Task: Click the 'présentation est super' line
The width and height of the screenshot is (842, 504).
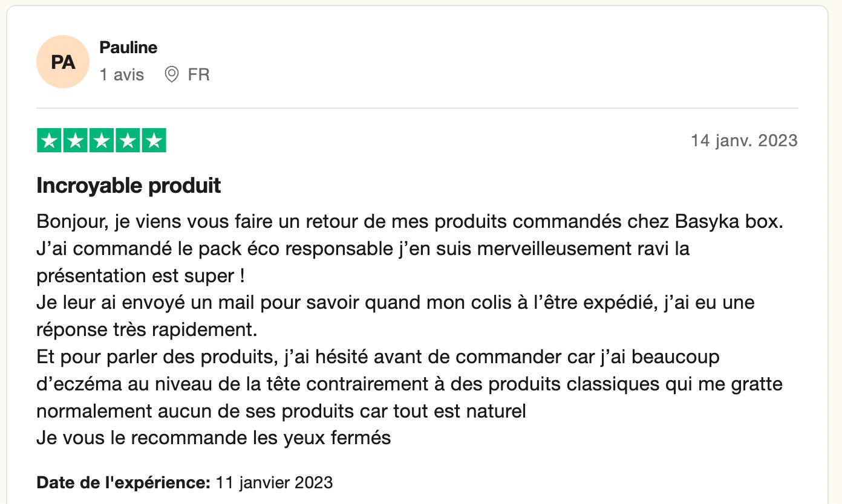Action: click(140, 276)
